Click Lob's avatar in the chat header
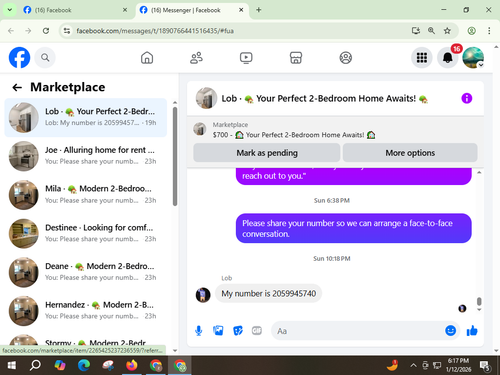Screen dimensions: 500x375 tap(206, 98)
